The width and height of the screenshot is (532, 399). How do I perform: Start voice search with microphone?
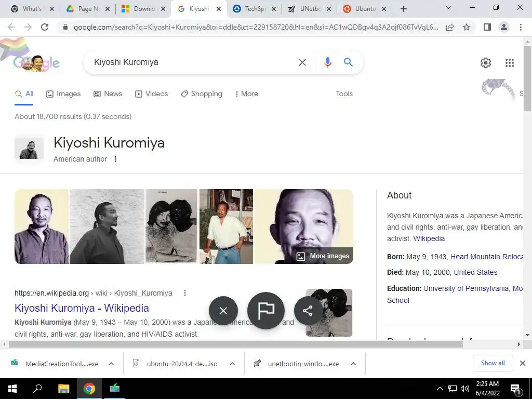pyautogui.click(x=327, y=62)
